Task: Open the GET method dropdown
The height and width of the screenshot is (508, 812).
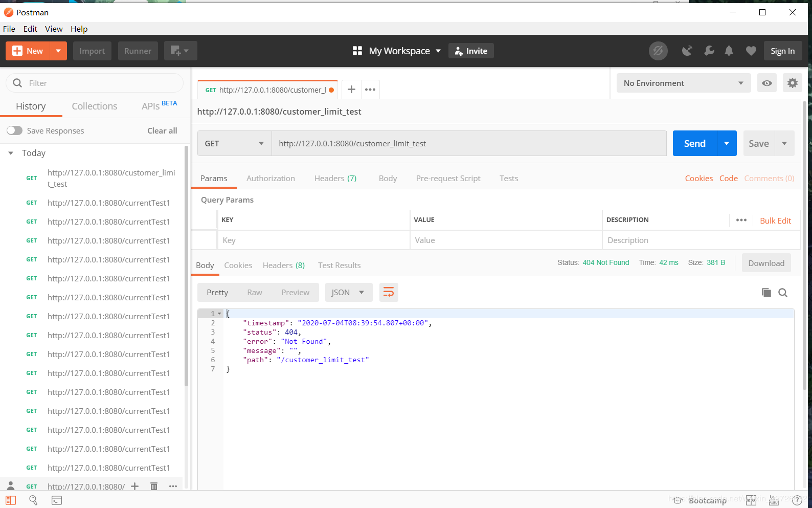Action: tap(234, 143)
